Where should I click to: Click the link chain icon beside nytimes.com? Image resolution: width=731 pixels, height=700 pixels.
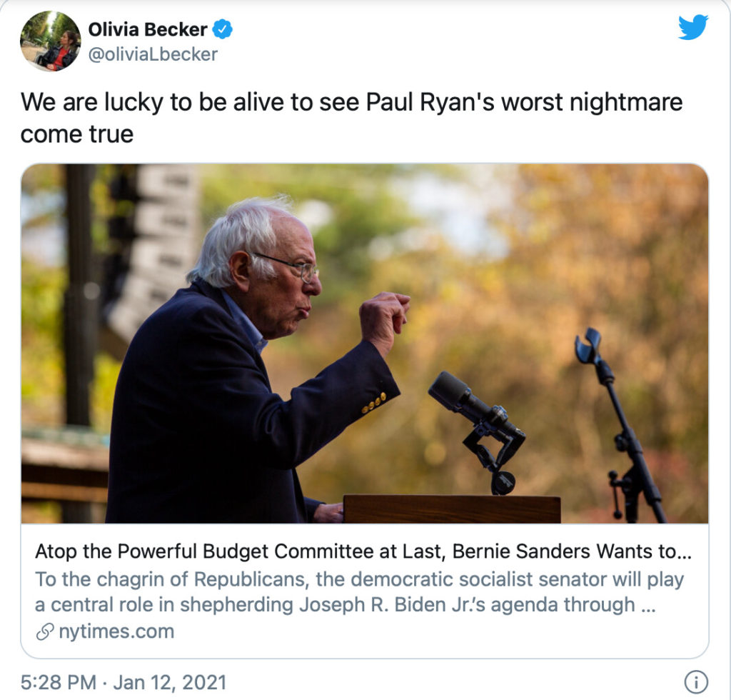tap(45, 632)
